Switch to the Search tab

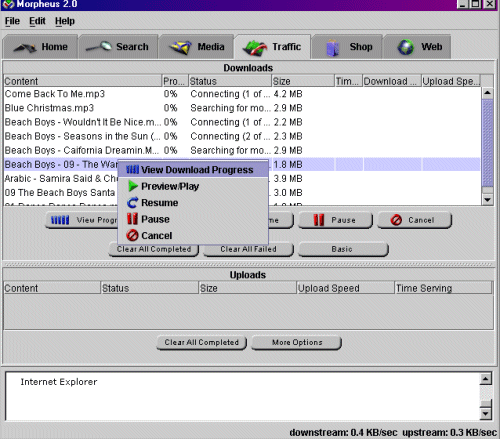118,47
